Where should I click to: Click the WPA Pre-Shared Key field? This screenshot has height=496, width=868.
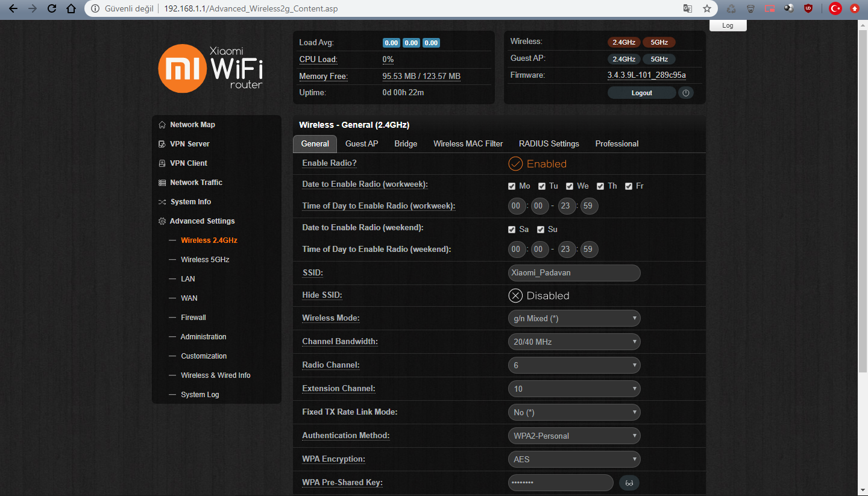click(x=561, y=483)
